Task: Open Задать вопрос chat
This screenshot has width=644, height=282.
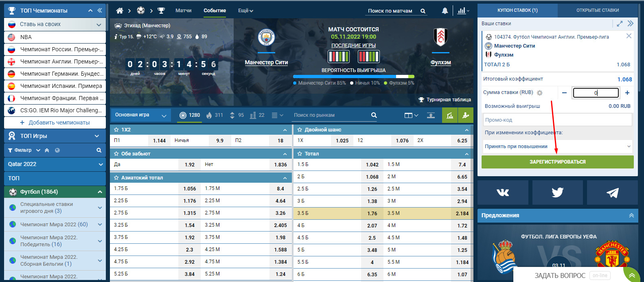Action: coord(559,275)
